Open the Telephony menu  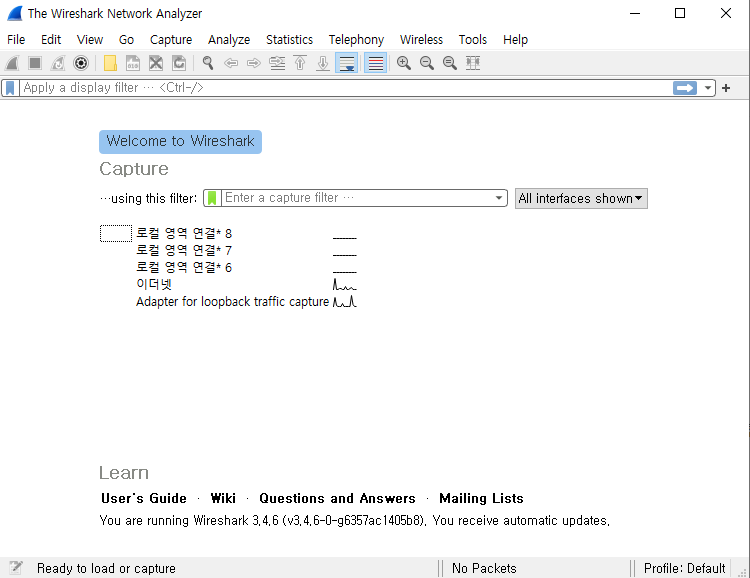coord(356,40)
